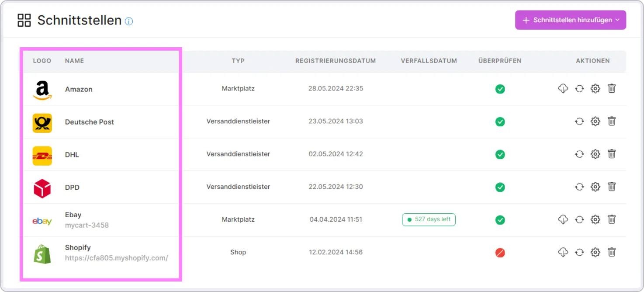Open settings gear for Amazon

(x=595, y=89)
